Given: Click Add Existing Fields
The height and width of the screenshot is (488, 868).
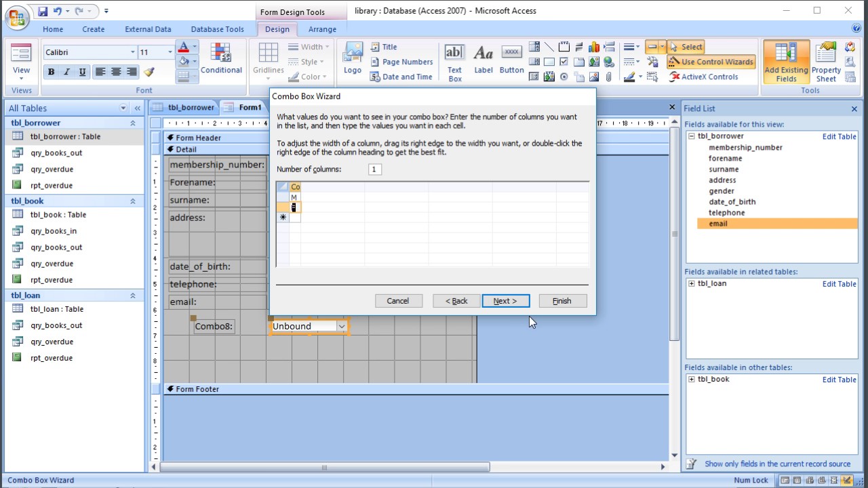Looking at the screenshot, I should point(786,62).
